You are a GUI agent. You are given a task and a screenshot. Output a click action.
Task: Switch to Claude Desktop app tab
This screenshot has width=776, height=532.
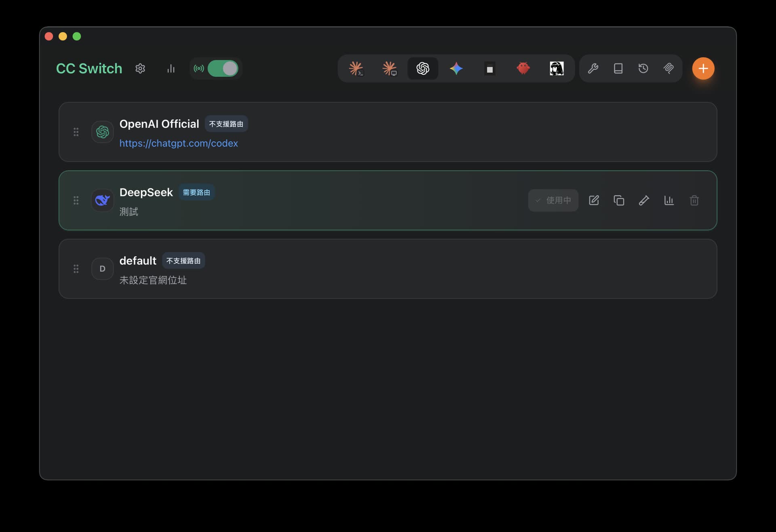(390, 68)
